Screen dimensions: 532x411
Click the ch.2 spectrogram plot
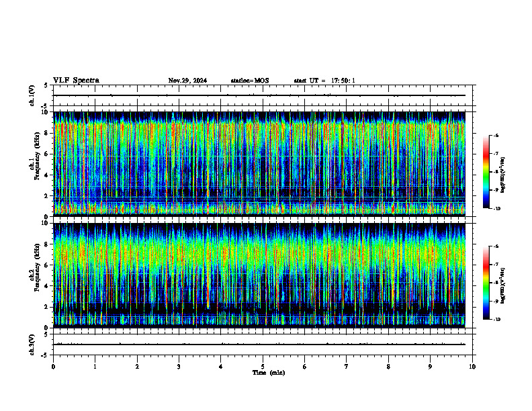click(x=259, y=275)
